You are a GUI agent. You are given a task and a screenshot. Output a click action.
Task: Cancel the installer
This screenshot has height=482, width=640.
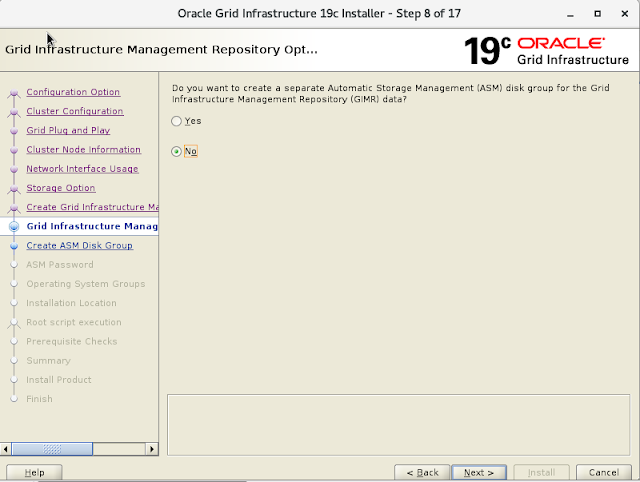pyautogui.click(x=604, y=473)
